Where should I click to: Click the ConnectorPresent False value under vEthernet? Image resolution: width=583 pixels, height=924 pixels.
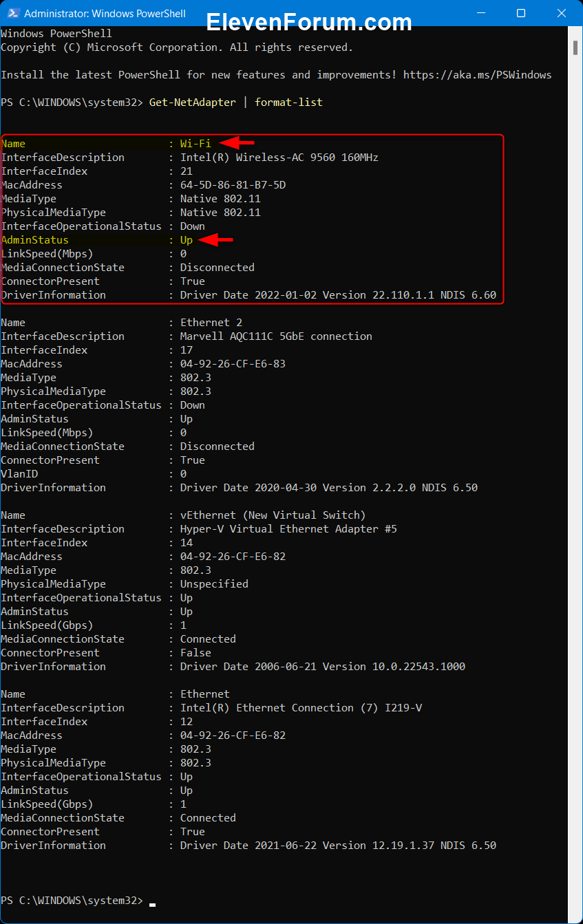[x=197, y=652]
